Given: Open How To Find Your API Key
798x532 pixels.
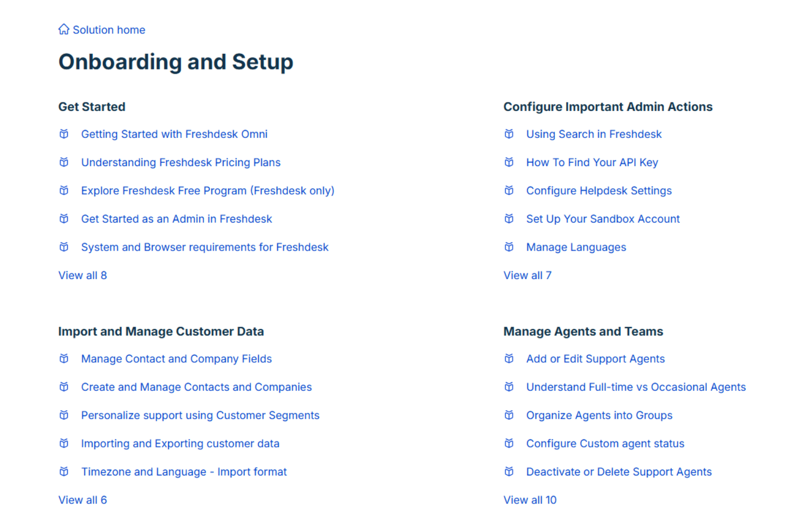Looking at the screenshot, I should pyautogui.click(x=591, y=162).
